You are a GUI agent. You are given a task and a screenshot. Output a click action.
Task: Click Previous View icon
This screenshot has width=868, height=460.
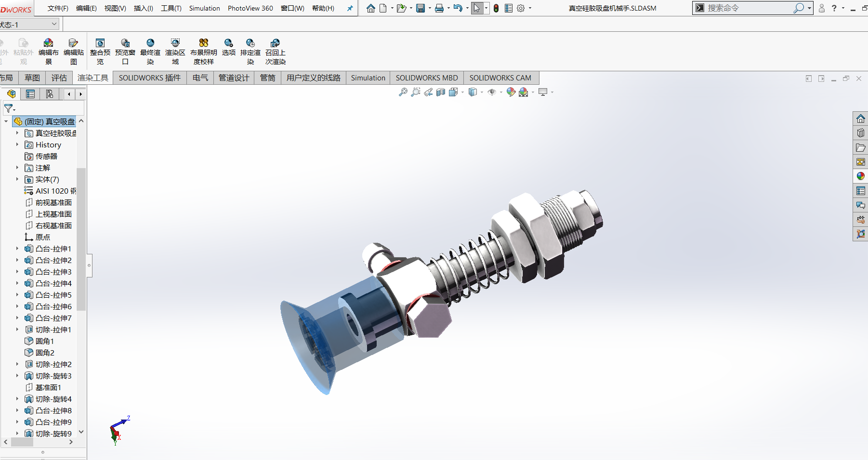coord(428,92)
